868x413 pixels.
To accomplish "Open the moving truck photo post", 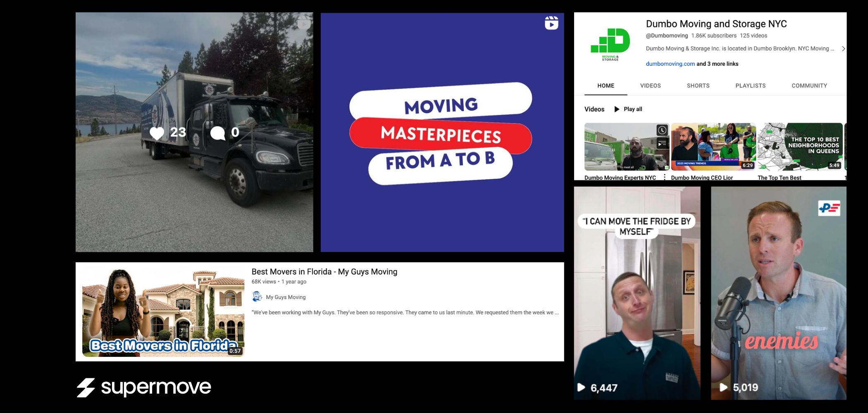I will [194, 132].
